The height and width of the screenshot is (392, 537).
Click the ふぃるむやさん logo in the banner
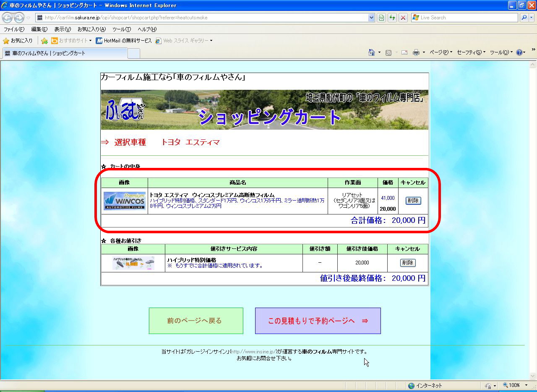[x=125, y=110]
